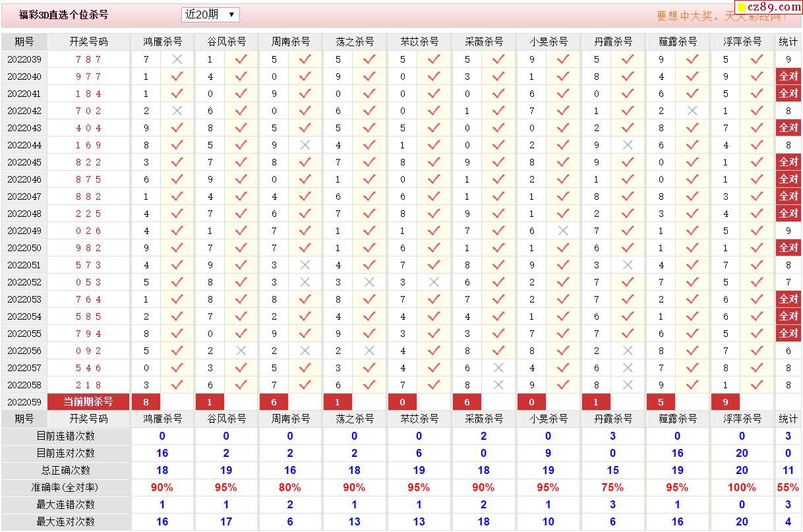
Task: Click the 荡之杀号 top column header
Action: click(355, 42)
